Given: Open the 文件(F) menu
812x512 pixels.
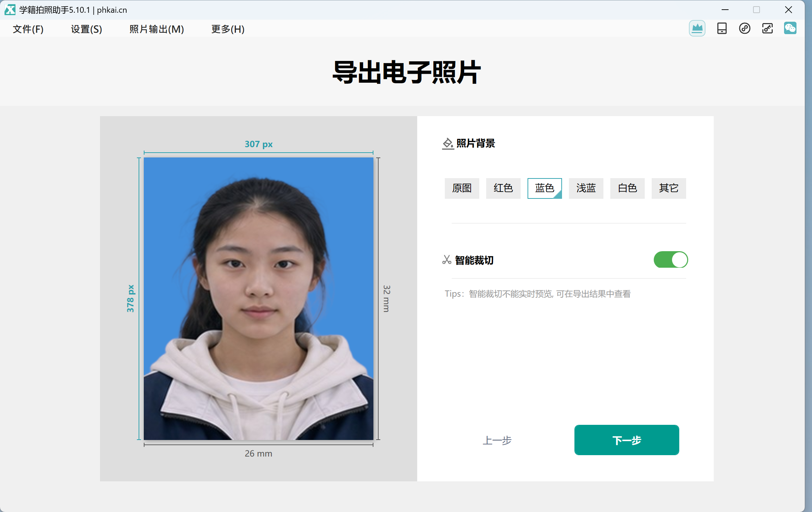Looking at the screenshot, I should 28,29.
